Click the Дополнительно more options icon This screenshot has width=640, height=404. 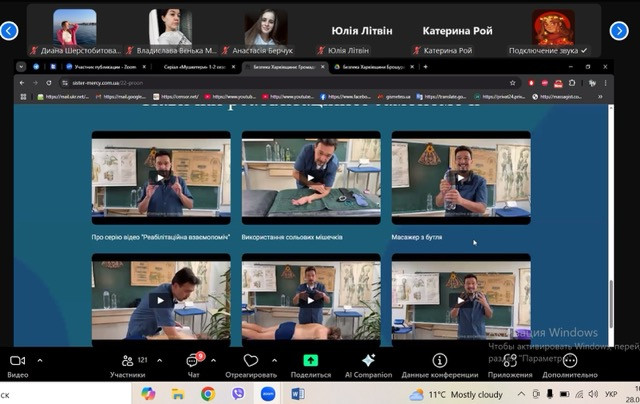point(570,360)
